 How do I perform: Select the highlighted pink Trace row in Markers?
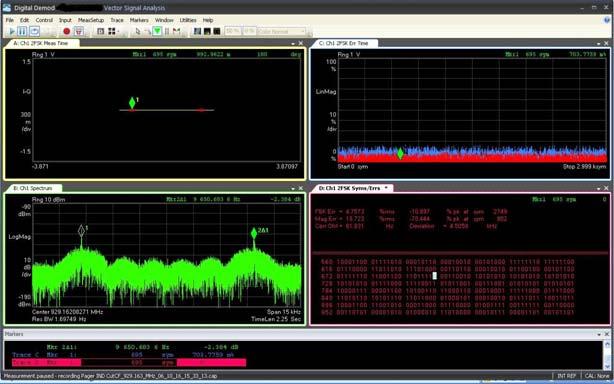click(129, 363)
